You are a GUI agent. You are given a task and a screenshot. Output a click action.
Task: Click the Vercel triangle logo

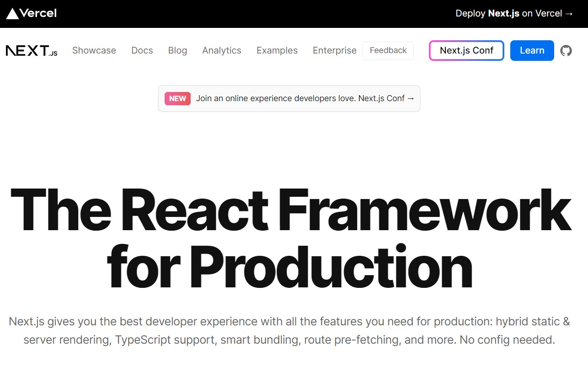point(31,13)
